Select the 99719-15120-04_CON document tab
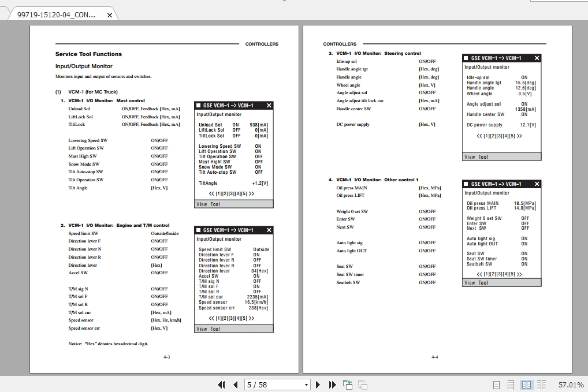588x392 pixels. [x=58, y=16]
